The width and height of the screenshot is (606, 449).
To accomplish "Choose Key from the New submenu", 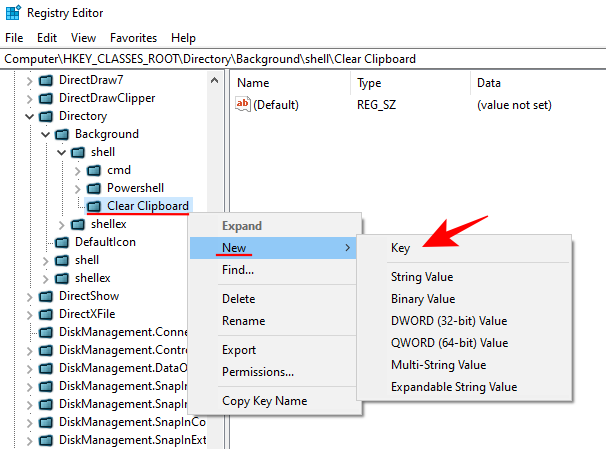I will coord(402,248).
